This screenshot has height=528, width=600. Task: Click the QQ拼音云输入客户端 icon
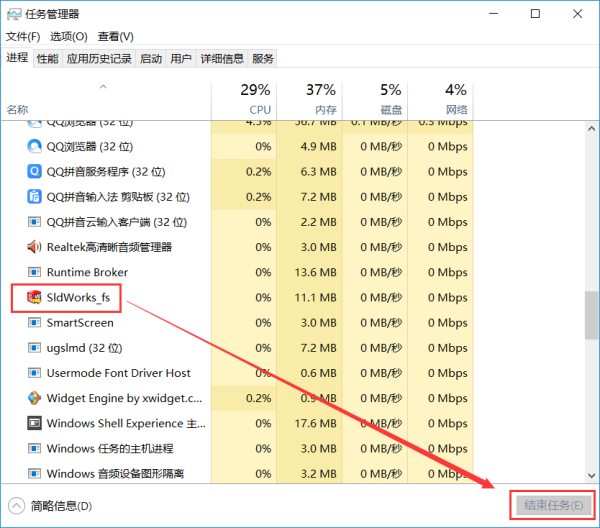pos(35,222)
